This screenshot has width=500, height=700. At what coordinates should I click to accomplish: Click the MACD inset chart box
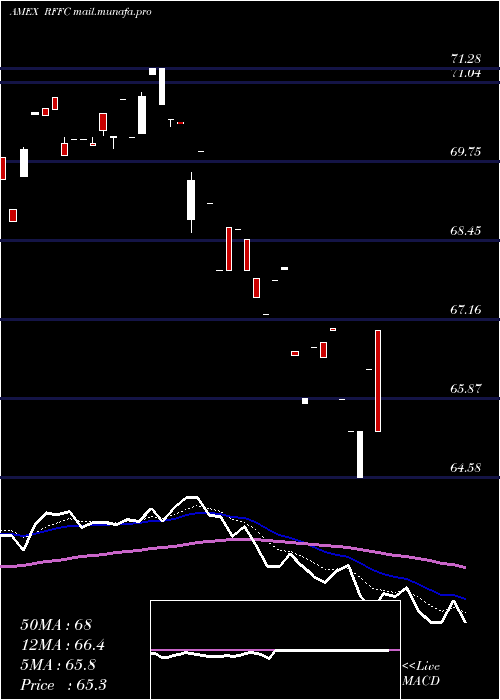click(x=275, y=650)
